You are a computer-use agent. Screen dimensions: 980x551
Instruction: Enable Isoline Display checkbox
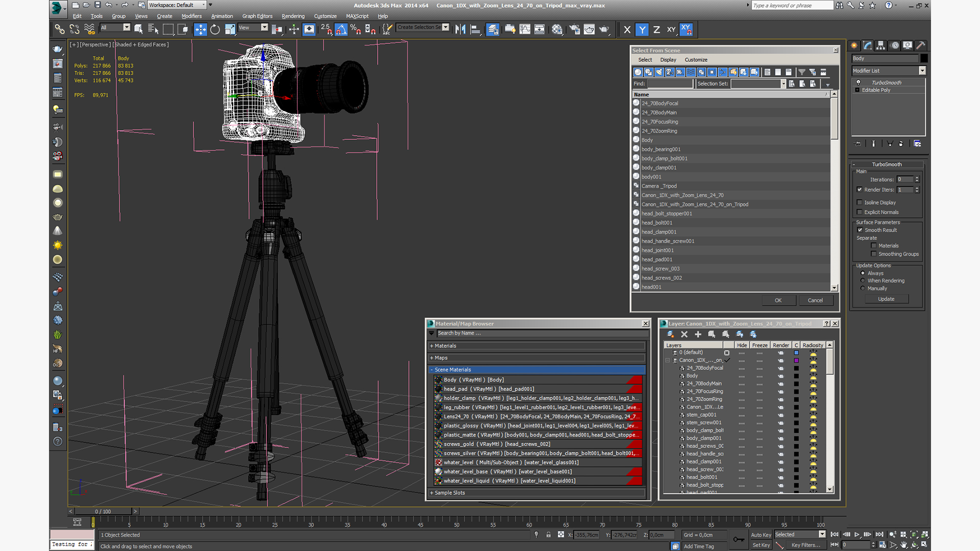click(x=860, y=203)
